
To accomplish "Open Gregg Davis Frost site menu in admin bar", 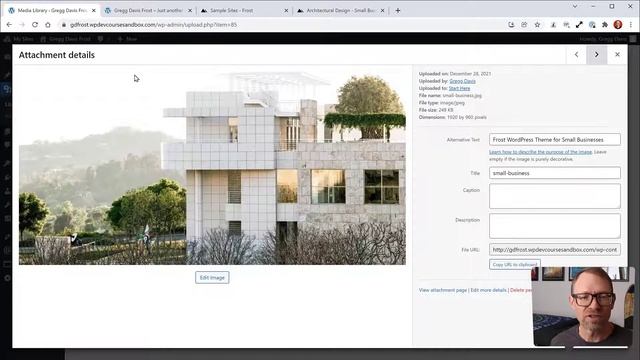I will (65, 39).
